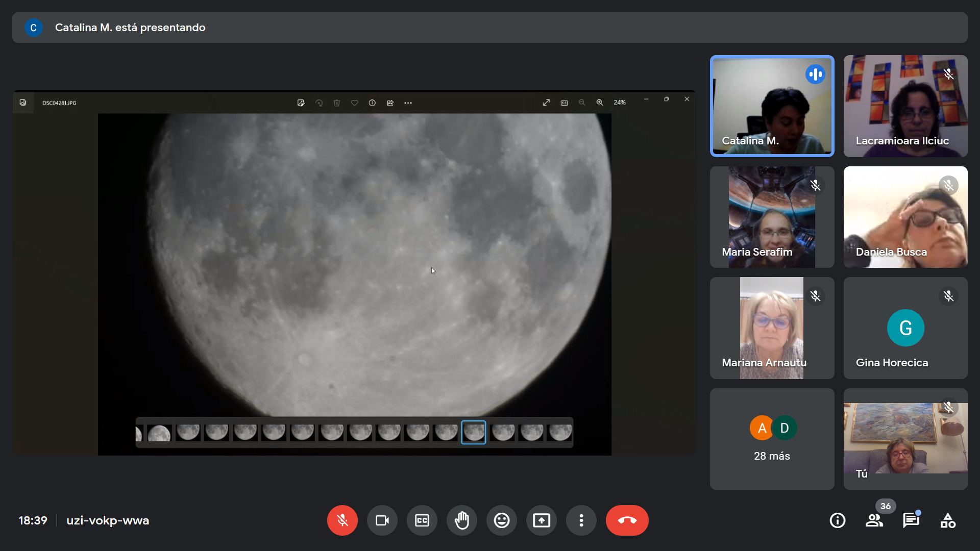
Task: Click the zoom in magnifier in the photo viewer
Action: 600,103
